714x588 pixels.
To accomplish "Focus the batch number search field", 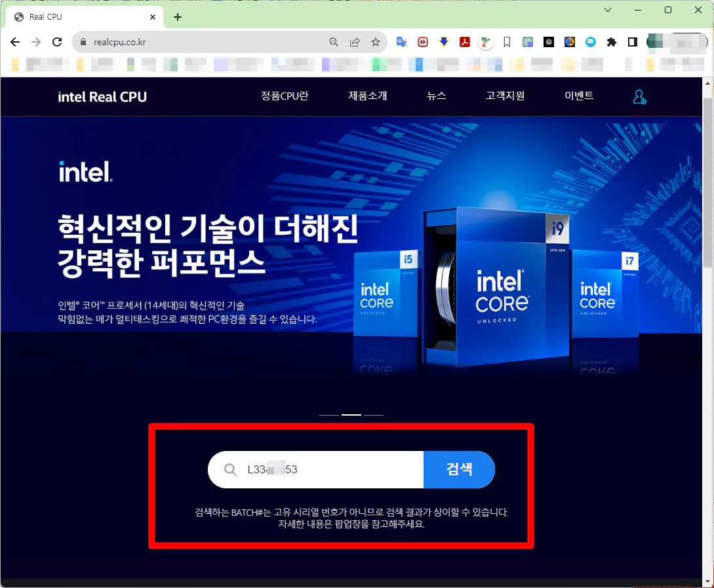I will click(316, 469).
